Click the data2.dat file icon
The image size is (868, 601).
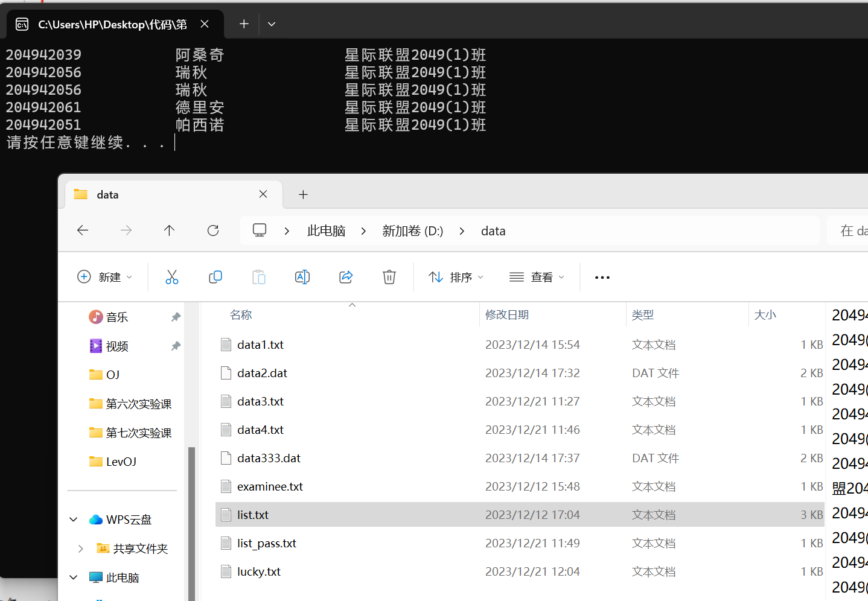(x=226, y=373)
